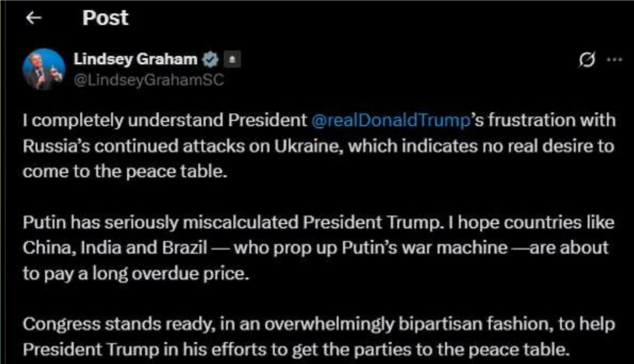
Task: Open the @LindseyGrahamSC handle
Action: 149,80
